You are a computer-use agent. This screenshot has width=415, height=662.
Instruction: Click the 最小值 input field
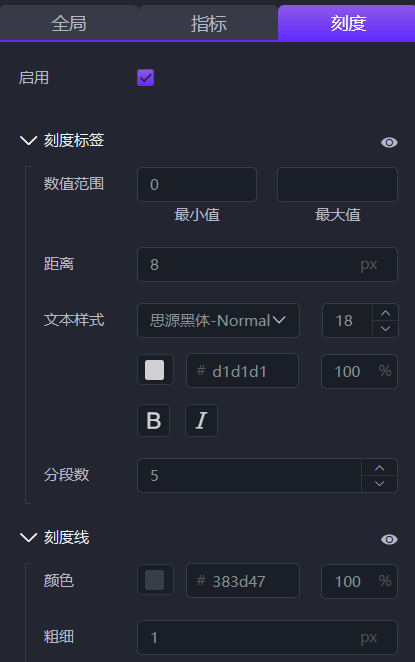[197, 184]
